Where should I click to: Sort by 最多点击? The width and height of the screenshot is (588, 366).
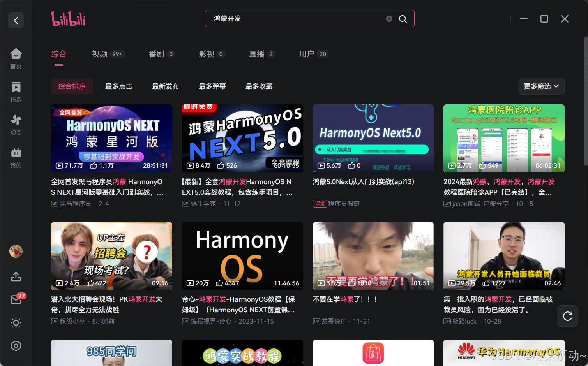[119, 86]
